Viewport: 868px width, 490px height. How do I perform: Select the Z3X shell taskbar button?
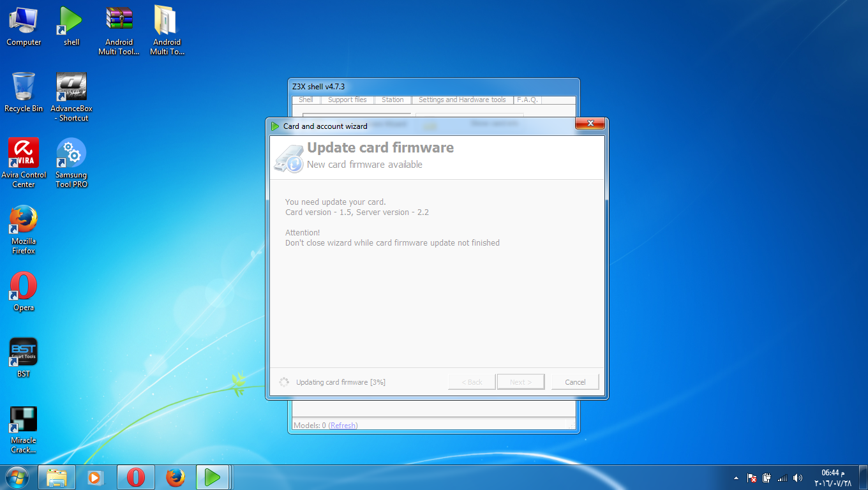pos(213,477)
